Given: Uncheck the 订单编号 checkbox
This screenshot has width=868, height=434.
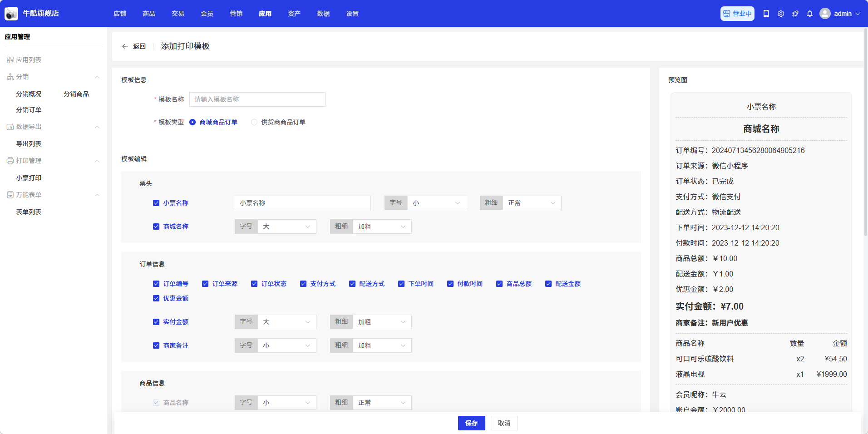Looking at the screenshot, I should pos(156,284).
